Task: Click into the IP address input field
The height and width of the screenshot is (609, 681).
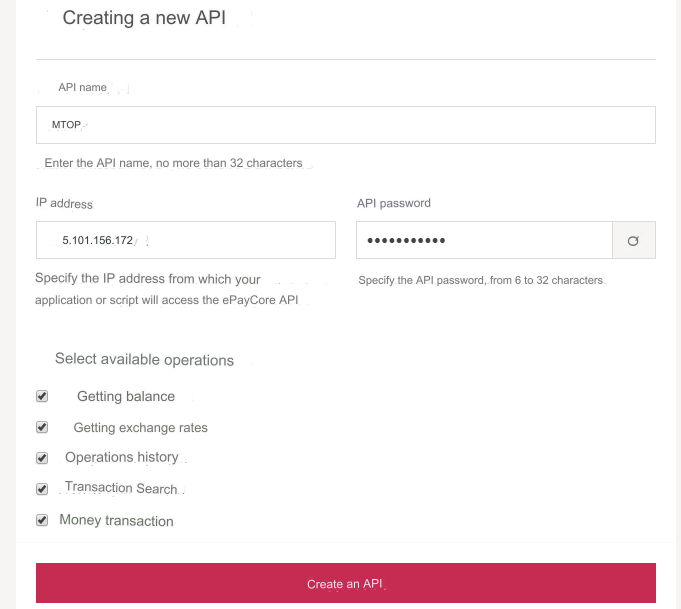Action: pos(185,241)
